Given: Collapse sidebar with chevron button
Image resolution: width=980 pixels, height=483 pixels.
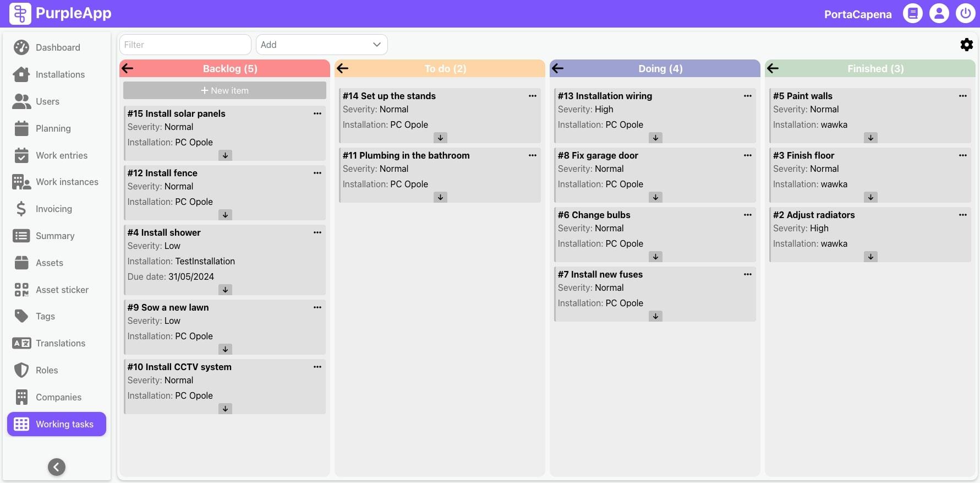Looking at the screenshot, I should (57, 467).
